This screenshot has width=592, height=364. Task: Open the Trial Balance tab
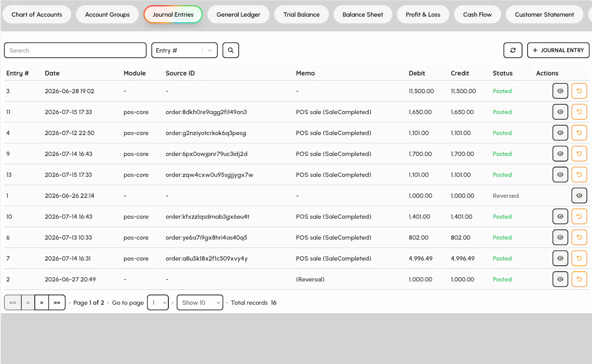pyautogui.click(x=302, y=14)
